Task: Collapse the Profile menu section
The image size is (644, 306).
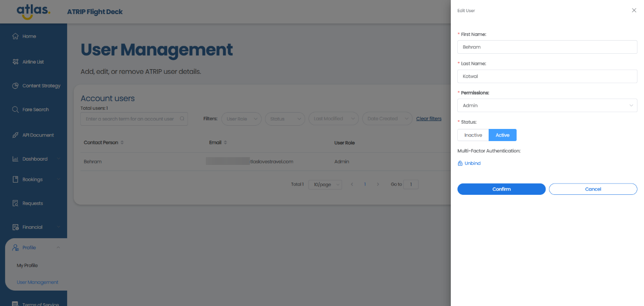Action: pos(58,248)
